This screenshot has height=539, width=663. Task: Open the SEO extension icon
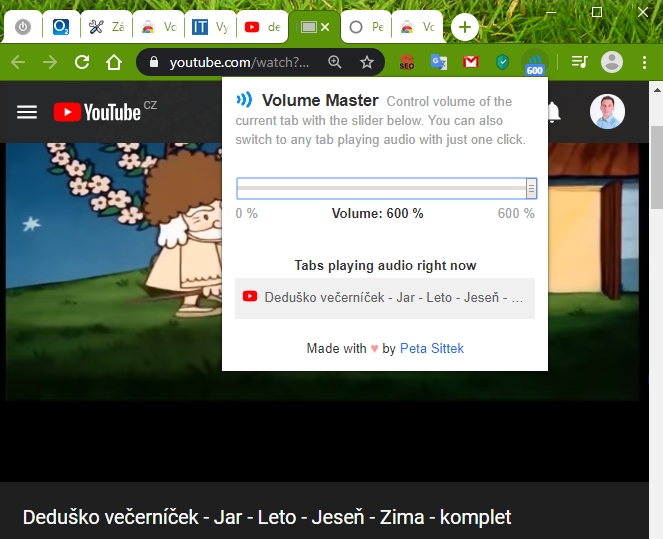407,63
